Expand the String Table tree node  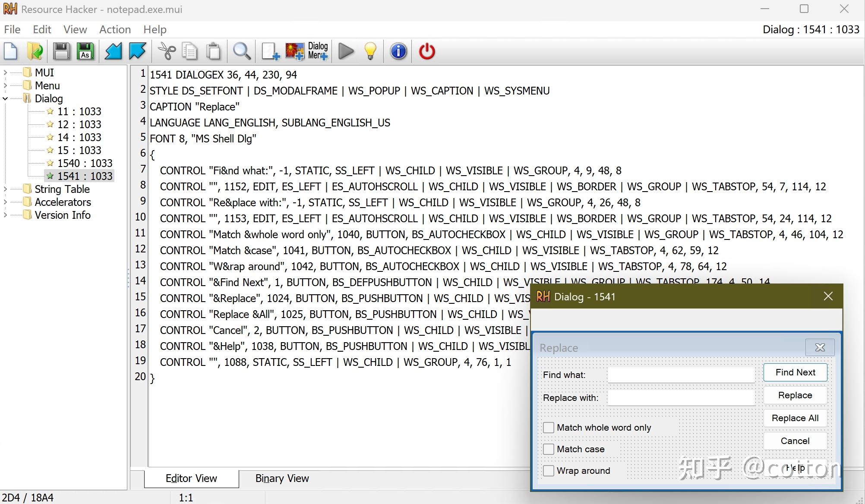coord(5,189)
